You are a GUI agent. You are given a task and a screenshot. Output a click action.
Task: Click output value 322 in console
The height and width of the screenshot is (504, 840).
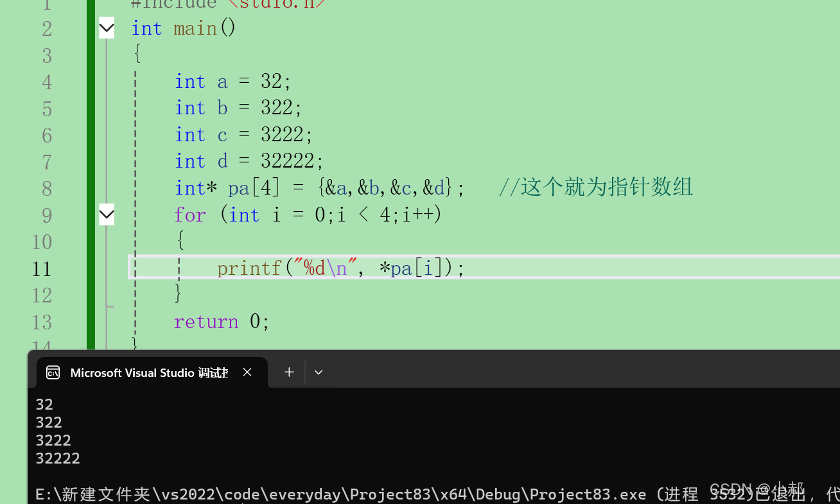click(49, 422)
